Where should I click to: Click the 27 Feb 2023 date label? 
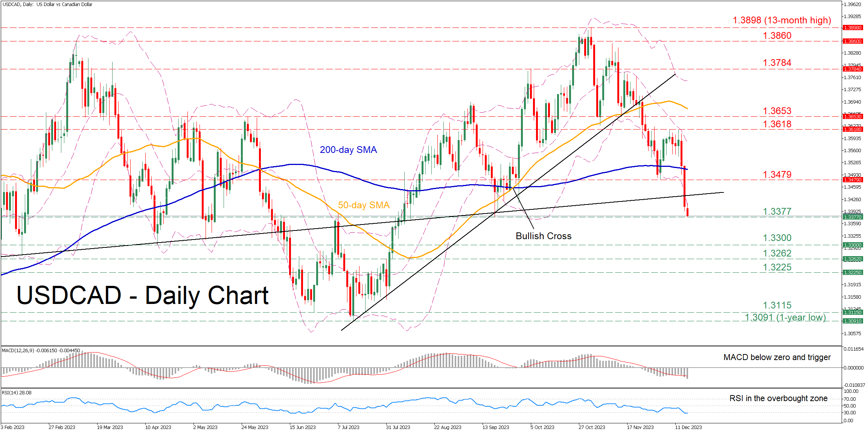[x=62, y=427]
